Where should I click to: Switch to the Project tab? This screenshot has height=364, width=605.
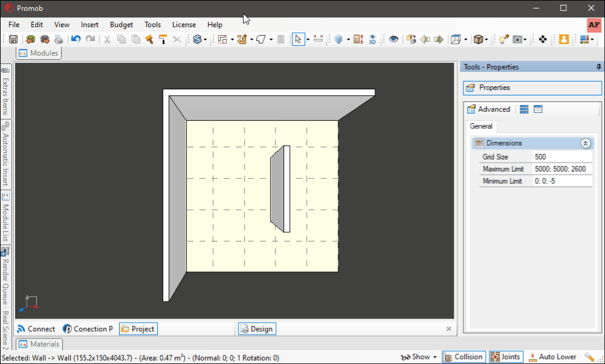(x=138, y=329)
